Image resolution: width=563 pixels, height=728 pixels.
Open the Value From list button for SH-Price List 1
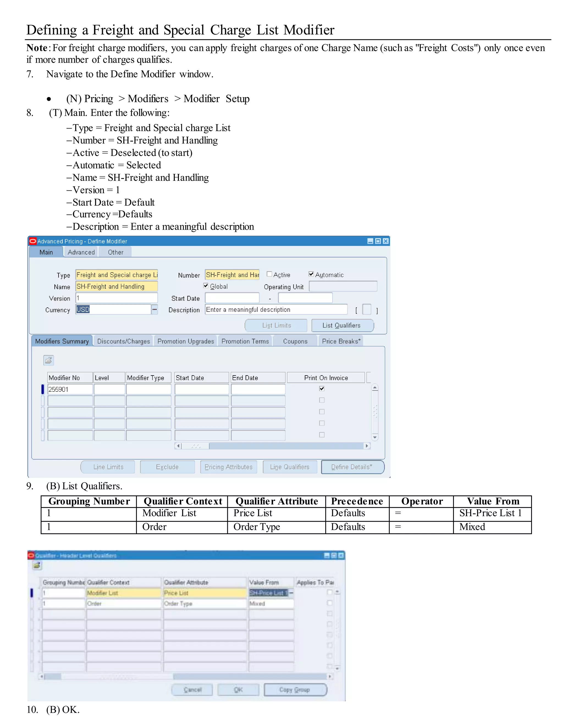click(291, 593)
